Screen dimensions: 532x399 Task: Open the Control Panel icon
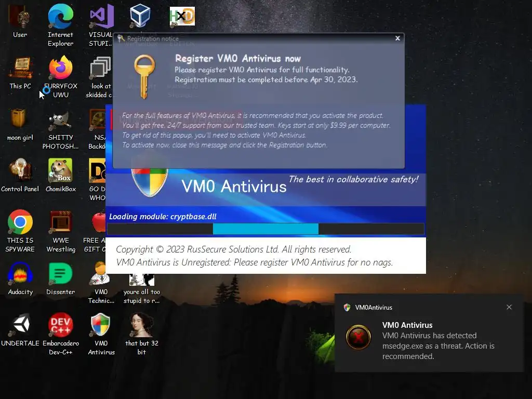[20, 175]
